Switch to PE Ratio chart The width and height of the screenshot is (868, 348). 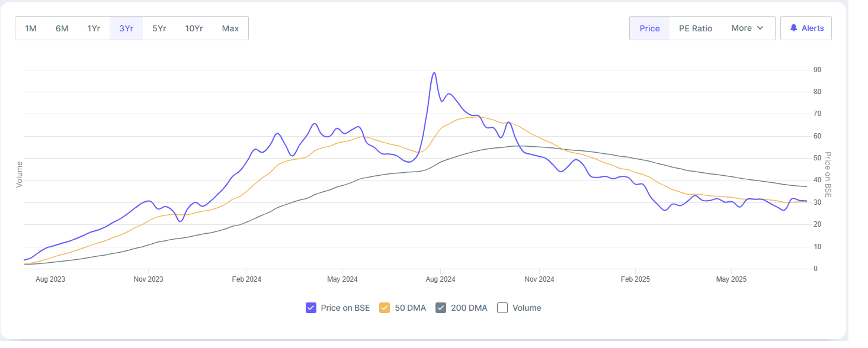coord(696,28)
